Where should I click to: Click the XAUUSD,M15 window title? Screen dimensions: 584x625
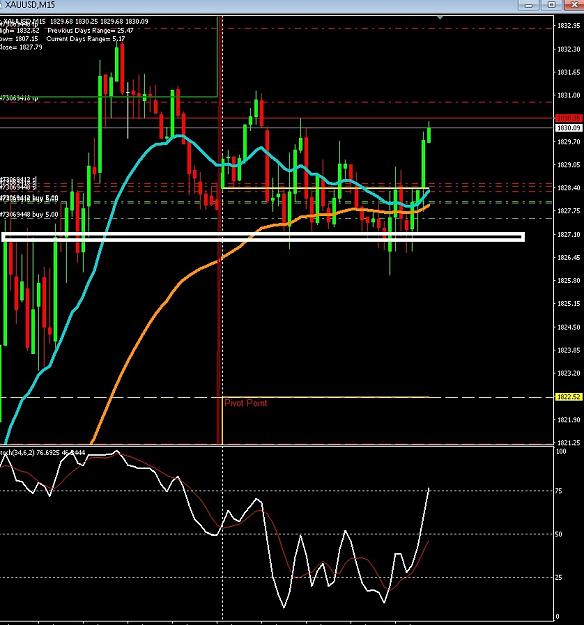[x=30, y=5]
